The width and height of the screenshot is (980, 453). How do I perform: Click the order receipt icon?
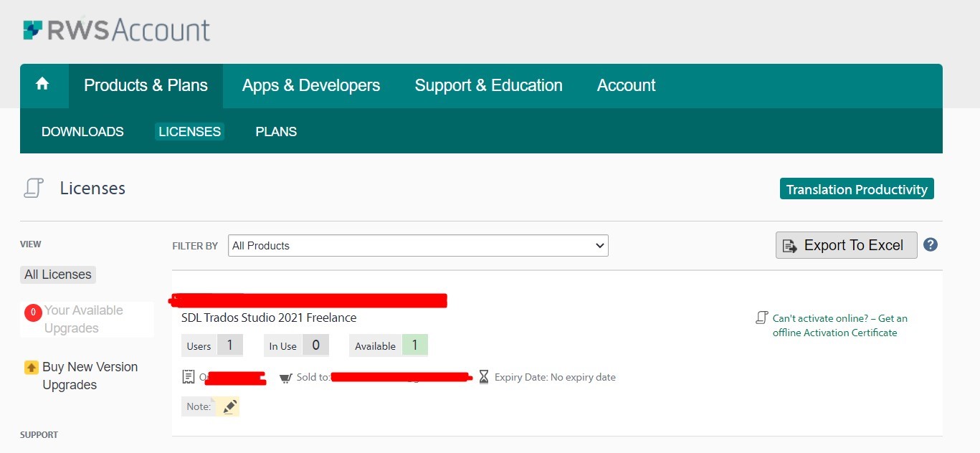tap(189, 376)
